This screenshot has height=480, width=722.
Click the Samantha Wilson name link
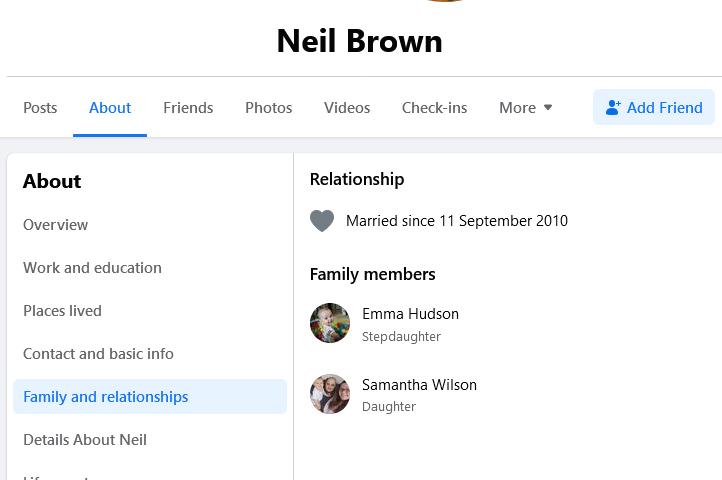pos(419,385)
